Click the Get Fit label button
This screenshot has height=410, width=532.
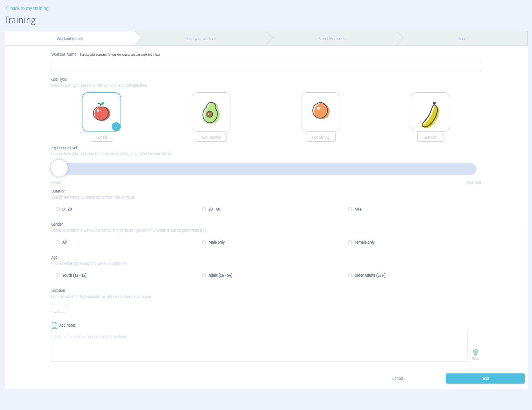coord(102,137)
